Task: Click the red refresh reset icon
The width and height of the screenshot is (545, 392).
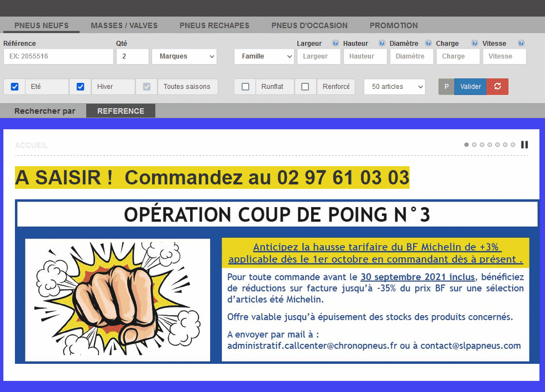Action: (x=497, y=87)
